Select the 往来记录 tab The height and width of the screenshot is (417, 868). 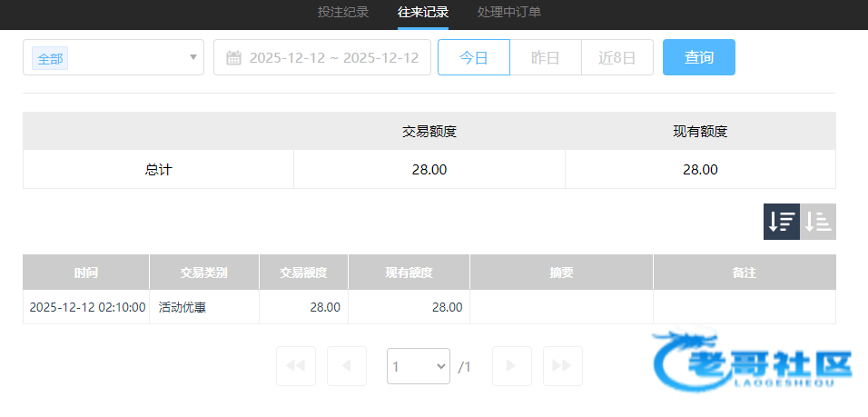[422, 12]
